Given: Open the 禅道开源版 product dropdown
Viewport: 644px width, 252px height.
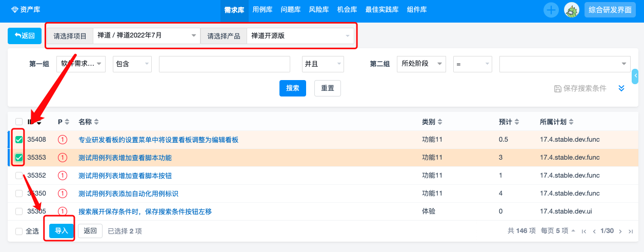Looking at the screenshot, I should click(x=300, y=36).
